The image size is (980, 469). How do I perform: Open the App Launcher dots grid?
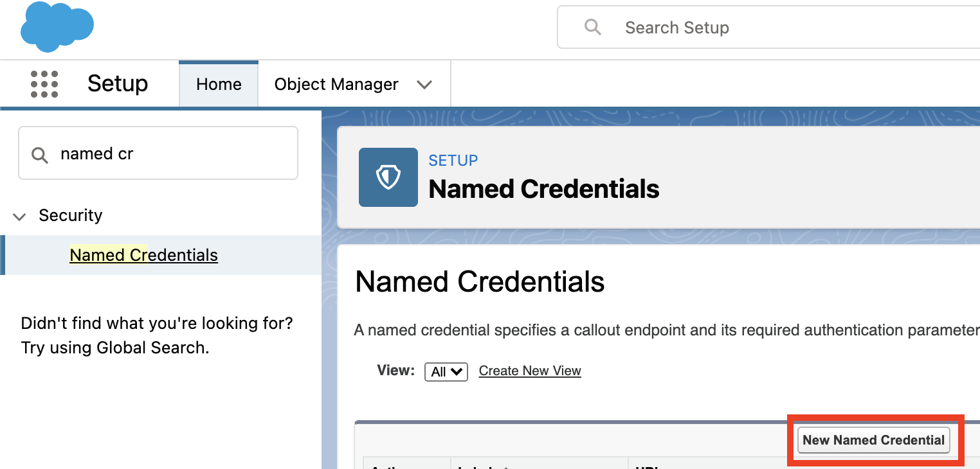pyautogui.click(x=44, y=84)
